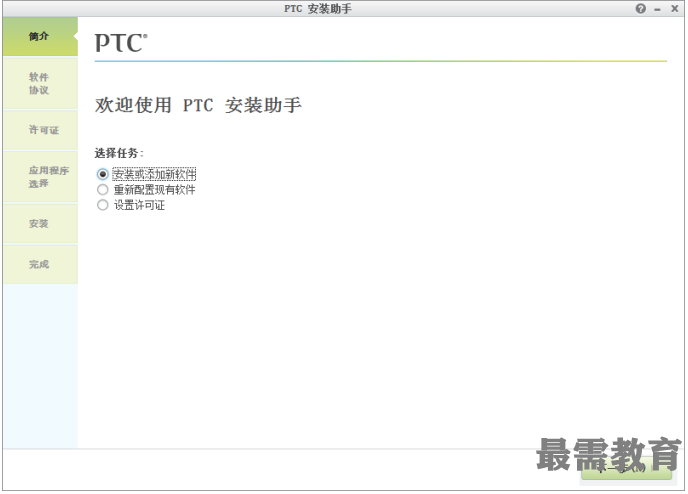Go to the 完成 step

point(40,264)
